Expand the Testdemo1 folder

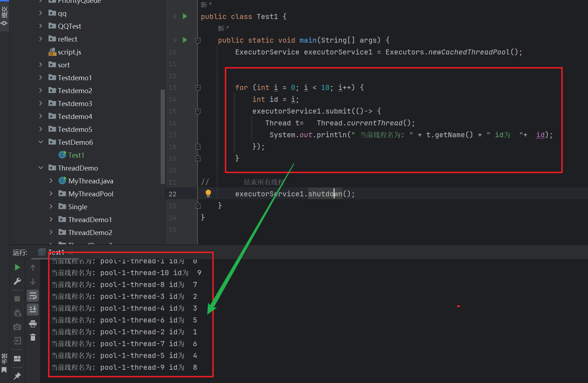coord(41,78)
